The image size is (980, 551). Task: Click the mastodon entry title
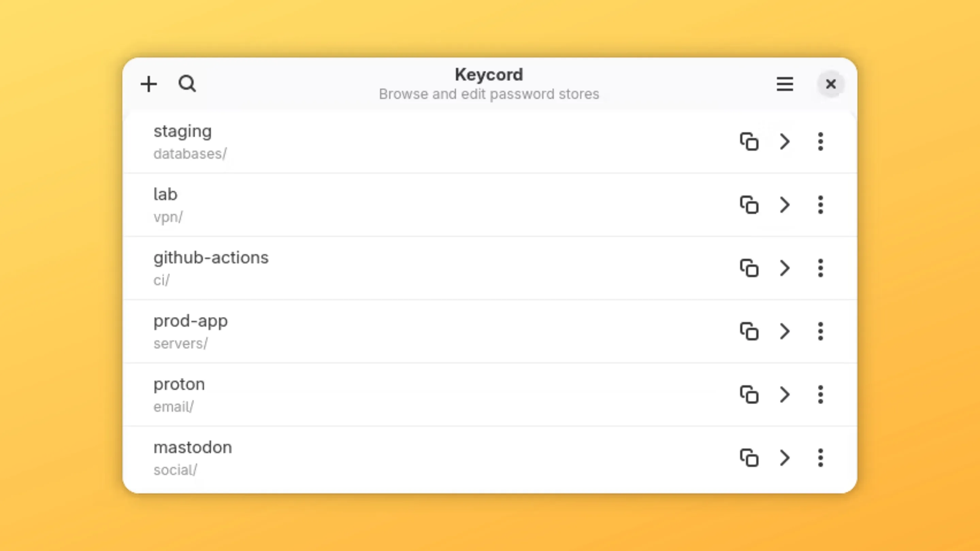[193, 447]
